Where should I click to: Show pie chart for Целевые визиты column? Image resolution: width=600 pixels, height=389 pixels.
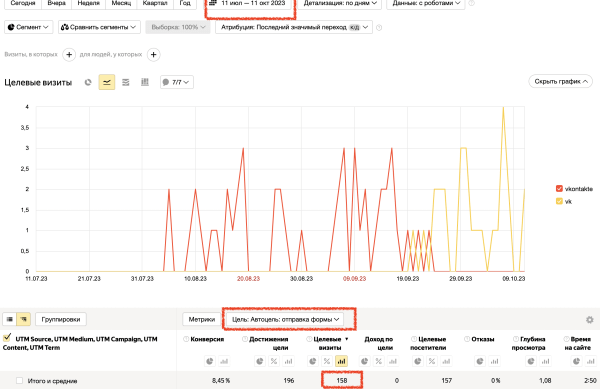[313, 361]
